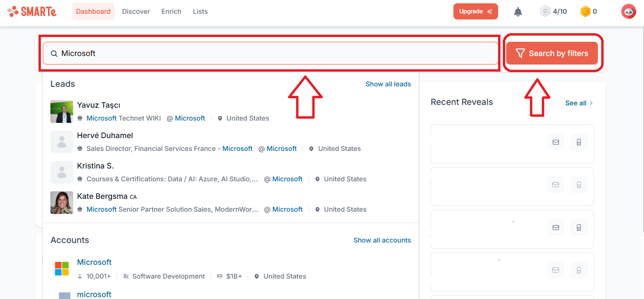Click the 10,001+ employee count

[98, 276]
